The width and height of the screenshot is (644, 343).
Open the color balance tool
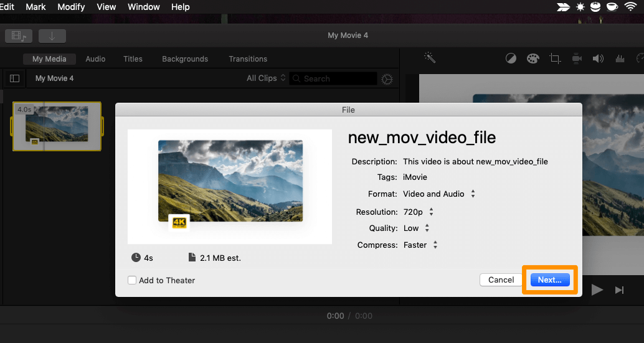[511, 59]
